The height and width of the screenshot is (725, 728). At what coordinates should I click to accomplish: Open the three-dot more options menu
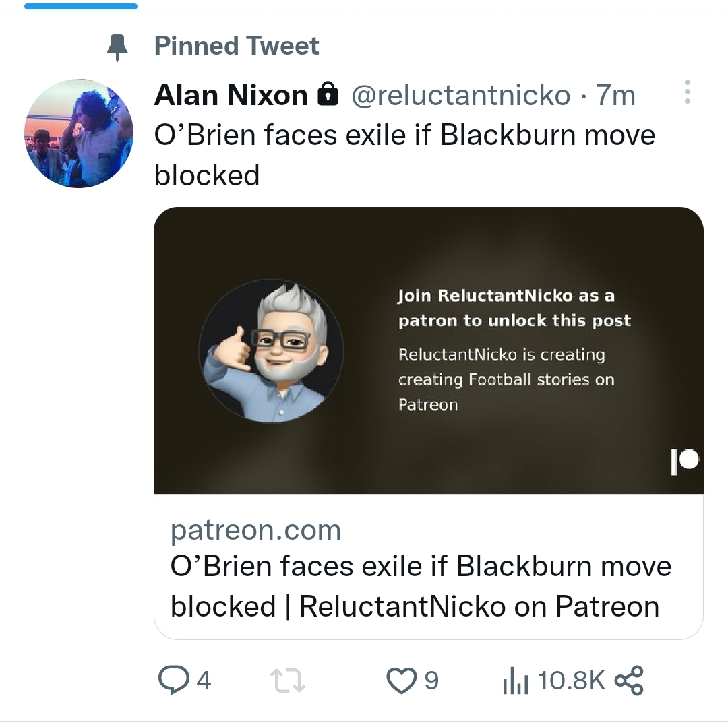click(687, 92)
